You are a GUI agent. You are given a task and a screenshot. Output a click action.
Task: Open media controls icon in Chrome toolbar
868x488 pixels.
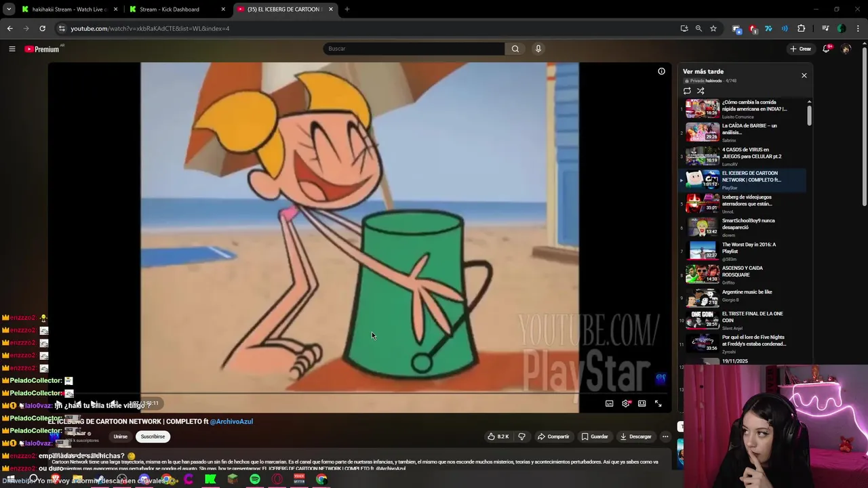[825, 28]
